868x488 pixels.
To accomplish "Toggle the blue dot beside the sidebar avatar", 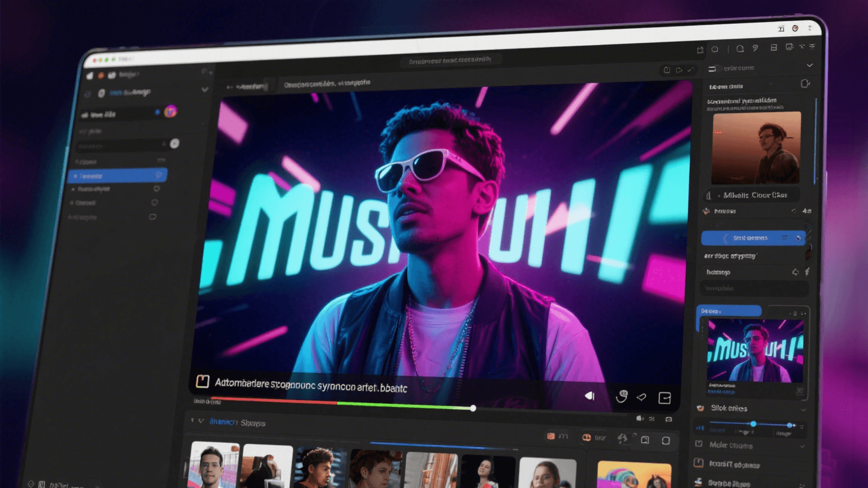I will pyautogui.click(x=157, y=112).
